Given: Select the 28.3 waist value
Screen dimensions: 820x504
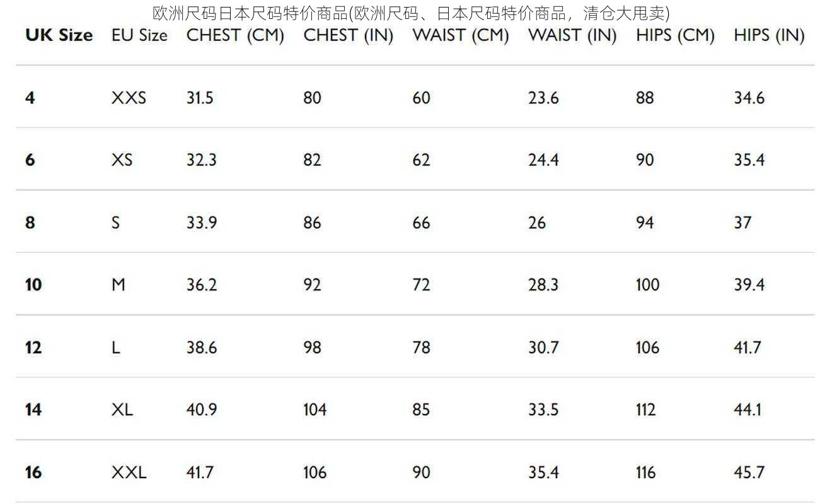Looking at the screenshot, I should [x=543, y=285].
